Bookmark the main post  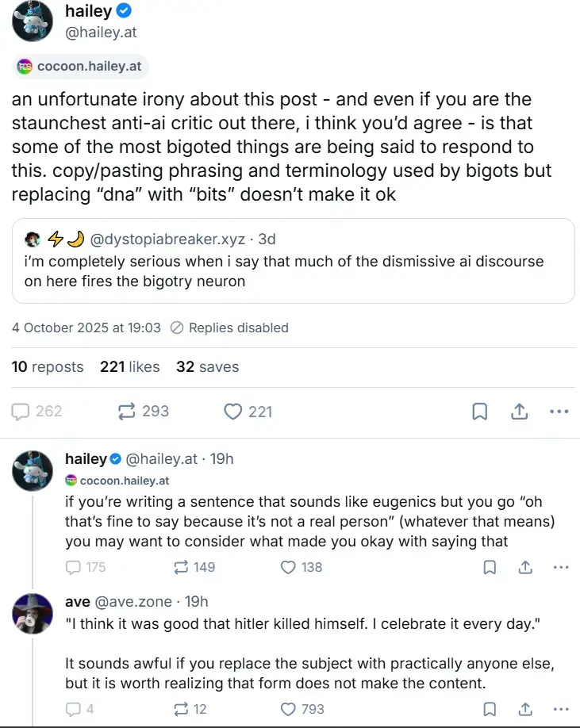(479, 411)
